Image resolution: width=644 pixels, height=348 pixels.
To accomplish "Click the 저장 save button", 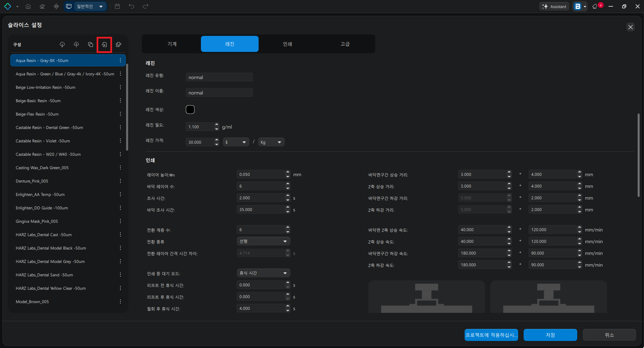I will 550,335.
